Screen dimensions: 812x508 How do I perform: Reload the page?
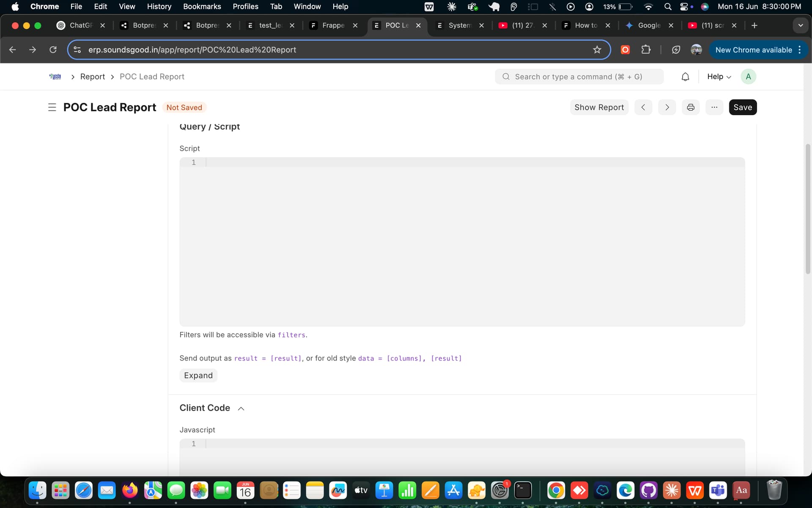[53, 50]
